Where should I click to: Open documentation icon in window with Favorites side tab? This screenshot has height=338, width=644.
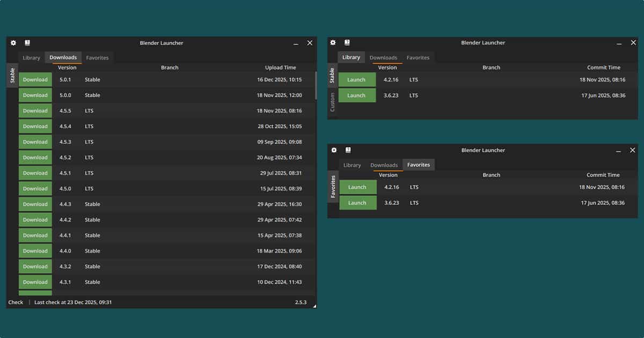coord(348,150)
